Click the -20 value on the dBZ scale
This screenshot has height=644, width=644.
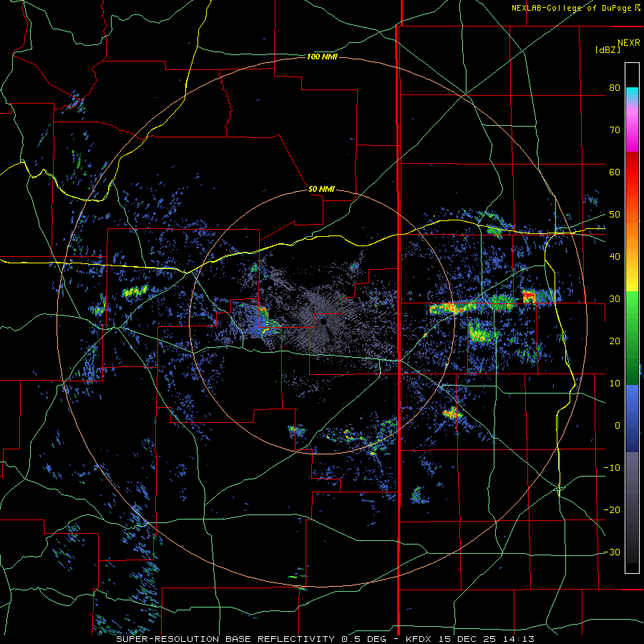pyautogui.click(x=612, y=510)
